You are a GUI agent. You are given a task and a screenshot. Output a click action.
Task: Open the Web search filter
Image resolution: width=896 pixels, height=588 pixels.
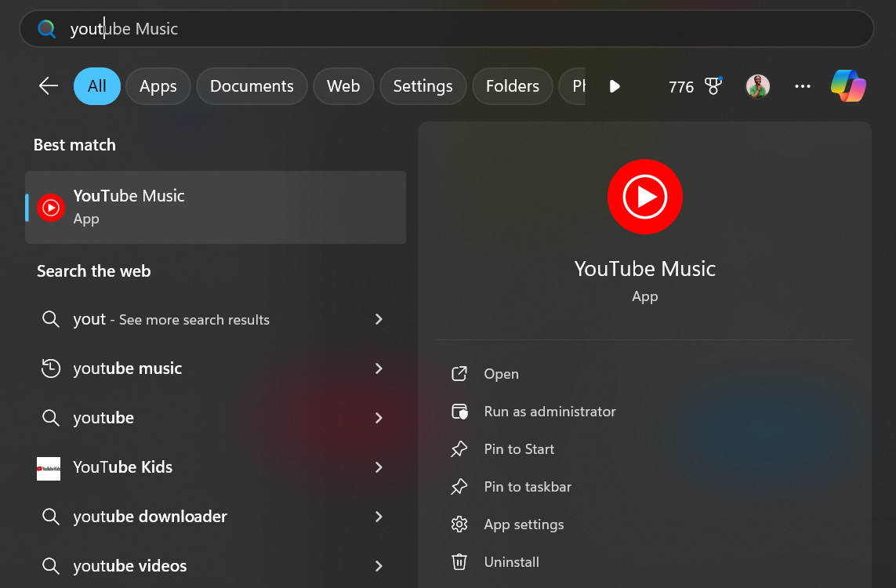pyautogui.click(x=343, y=86)
